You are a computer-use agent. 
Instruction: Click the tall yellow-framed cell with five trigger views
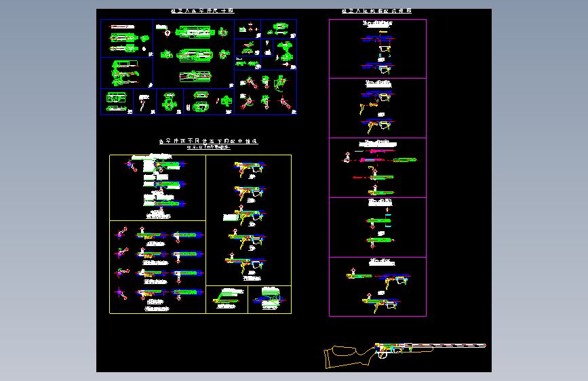click(x=249, y=220)
